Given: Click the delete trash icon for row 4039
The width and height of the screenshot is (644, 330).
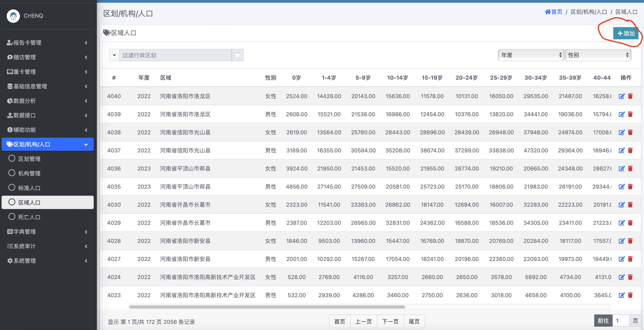Looking at the screenshot, I should 630,114.
